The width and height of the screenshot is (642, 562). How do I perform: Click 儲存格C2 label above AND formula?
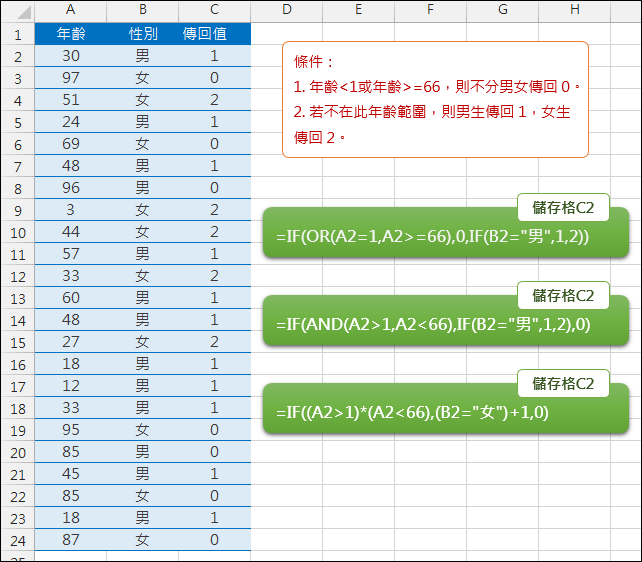coord(563,296)
